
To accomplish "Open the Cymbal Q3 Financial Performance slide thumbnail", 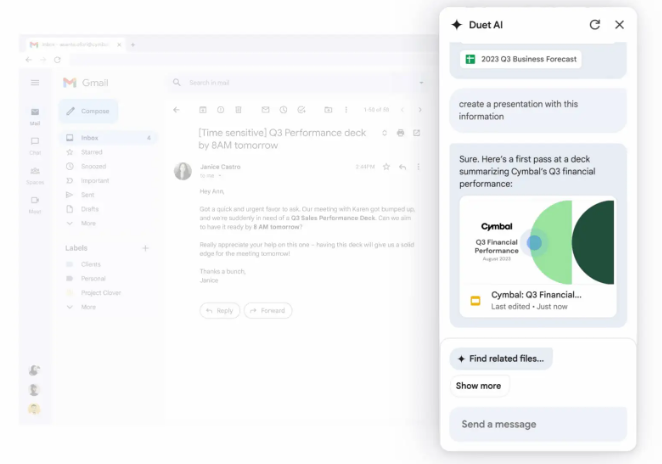I will point(537,241).
